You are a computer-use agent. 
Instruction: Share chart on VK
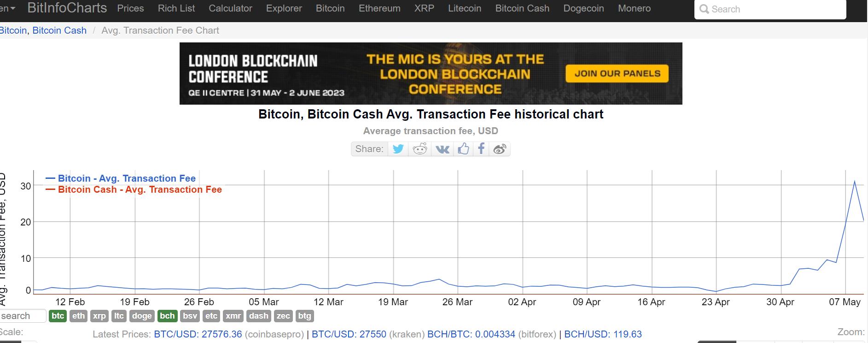pos(442,149)
